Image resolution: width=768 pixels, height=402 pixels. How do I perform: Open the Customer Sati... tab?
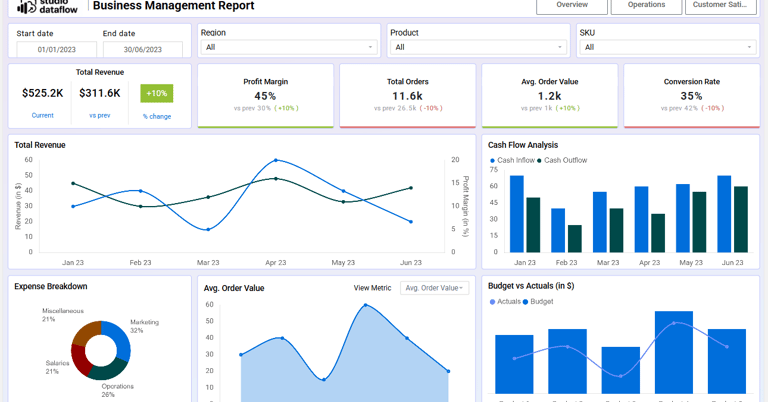coord(720,6)
